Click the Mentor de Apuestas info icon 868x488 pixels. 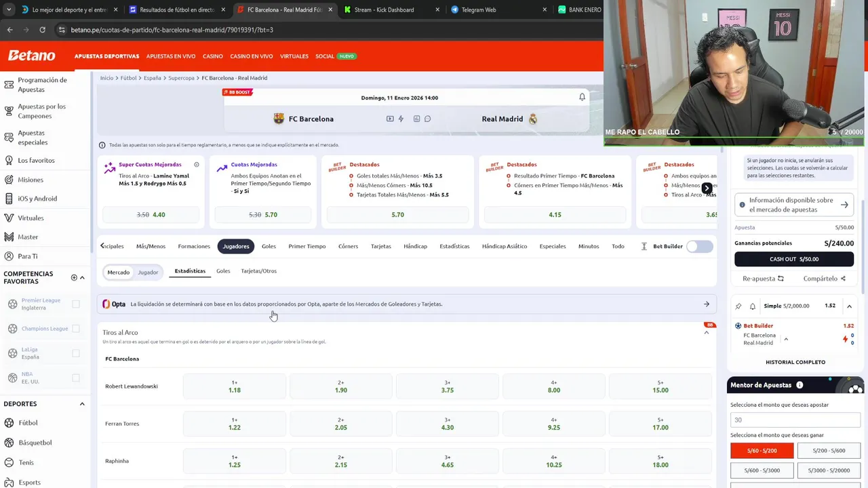pos(800,385)
